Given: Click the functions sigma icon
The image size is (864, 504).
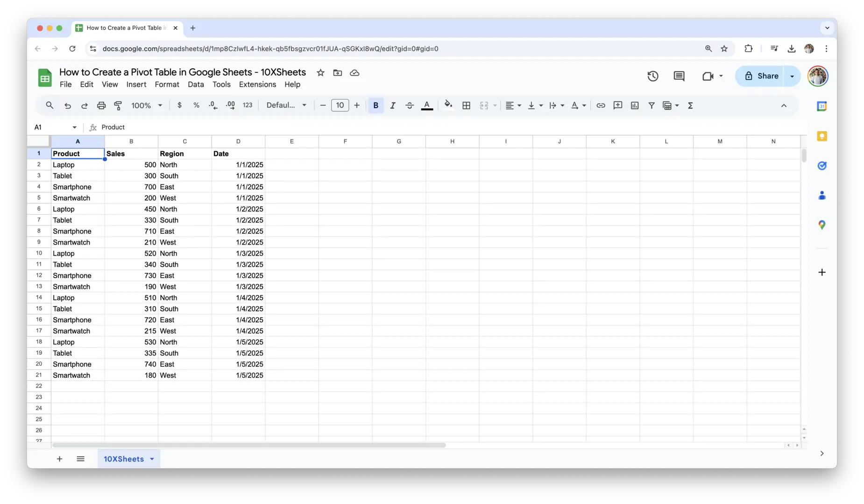Looking at the screenshot, I should 690,105.
